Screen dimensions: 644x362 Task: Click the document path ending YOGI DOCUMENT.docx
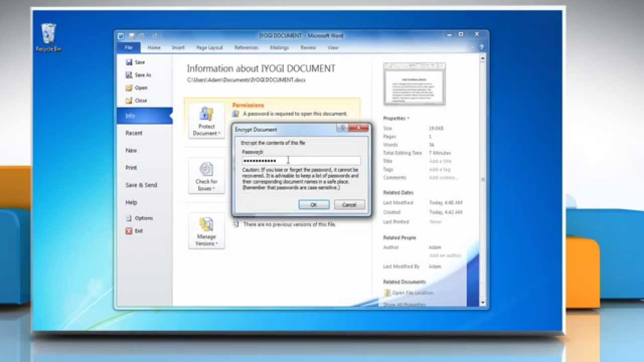click(x=247, y=79)
